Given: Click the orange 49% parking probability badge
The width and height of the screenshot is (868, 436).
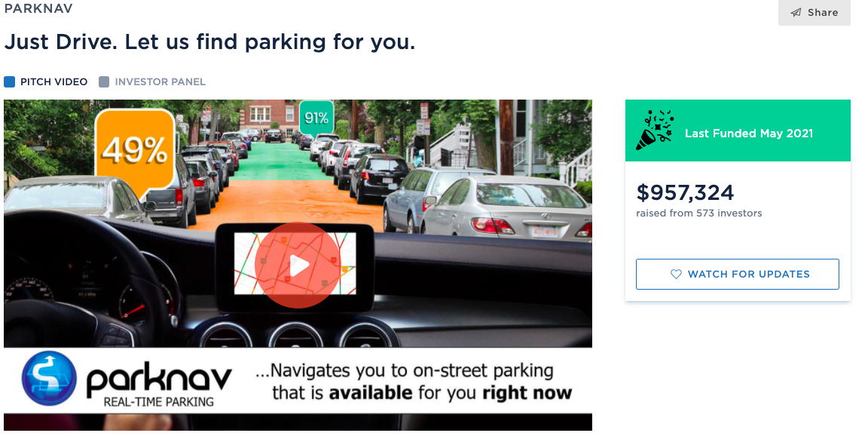Looking at the screenshot, I should [x=135, y=151].
